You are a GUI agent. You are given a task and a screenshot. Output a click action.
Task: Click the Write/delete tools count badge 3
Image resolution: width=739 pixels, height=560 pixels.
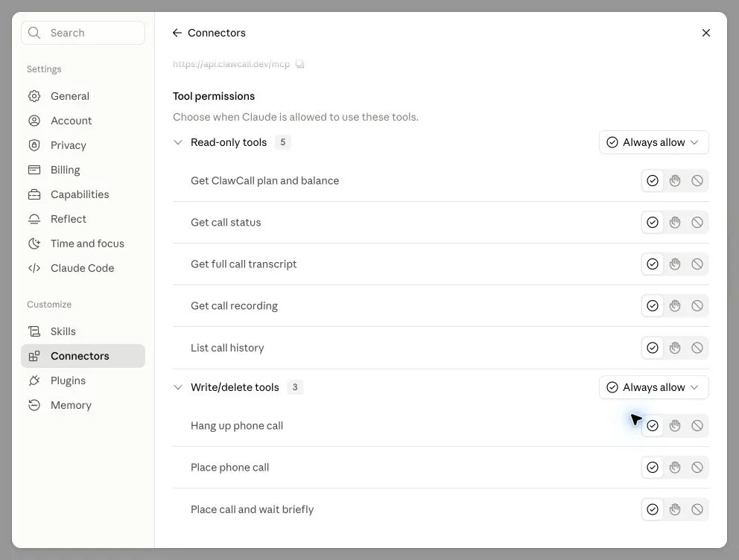point(295,387)
